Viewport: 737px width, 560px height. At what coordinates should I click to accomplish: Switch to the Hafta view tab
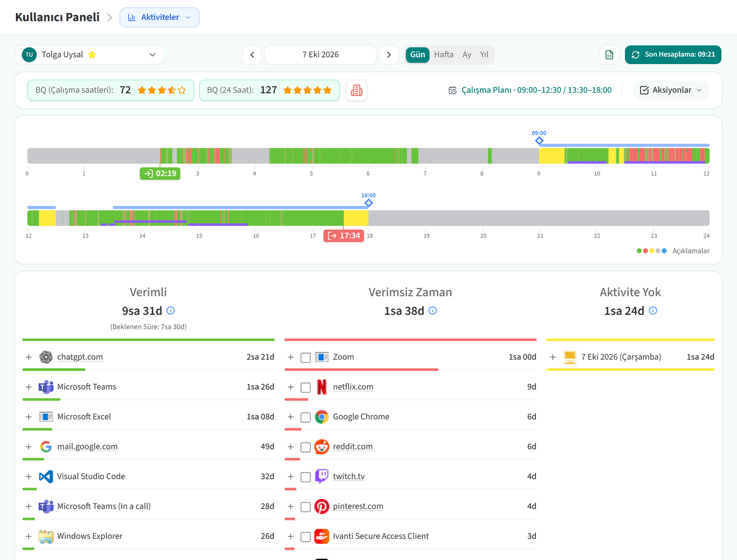click(444, 55)
